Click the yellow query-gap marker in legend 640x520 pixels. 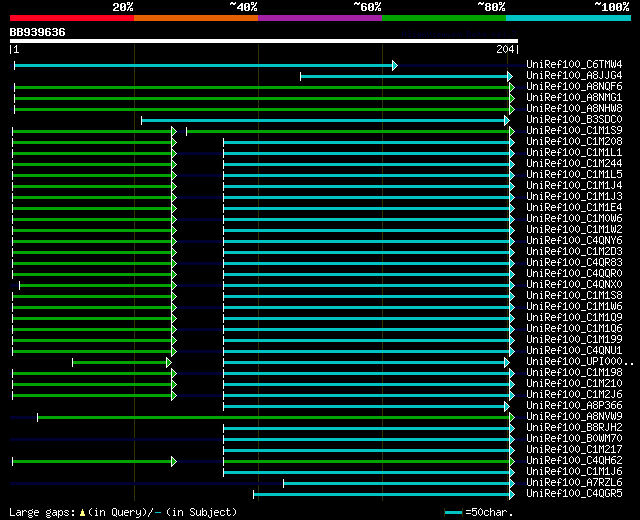coord(82,512)
